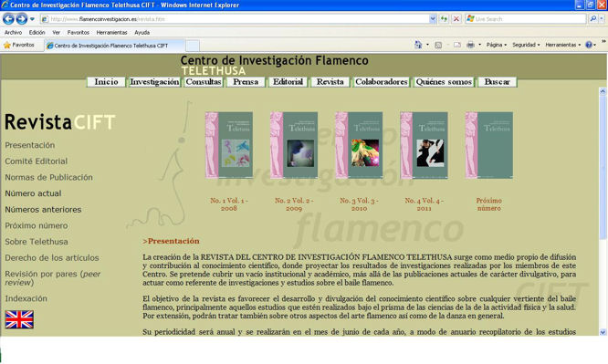Expand the address bar history dropdown
This screenshot has width=608, height=364.
point(433,18)
